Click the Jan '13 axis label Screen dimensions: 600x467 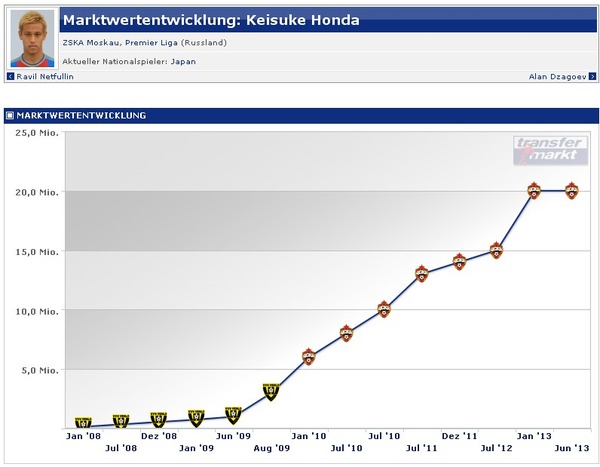pos(534,436)
